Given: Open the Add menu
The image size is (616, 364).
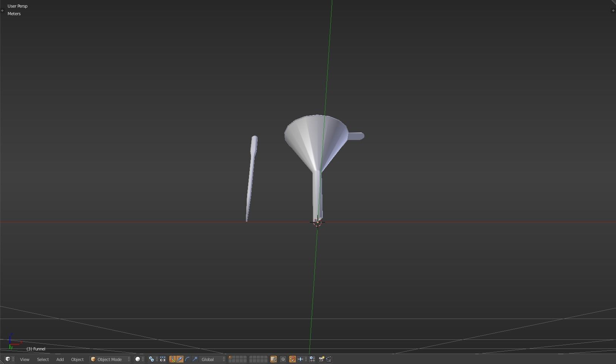Looking at the screenshot, I should click(x=60, y=359).
